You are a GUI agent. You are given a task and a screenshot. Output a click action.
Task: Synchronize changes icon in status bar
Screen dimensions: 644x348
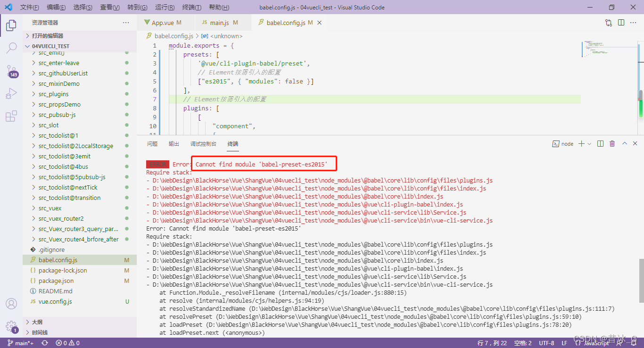coord(45,343)
